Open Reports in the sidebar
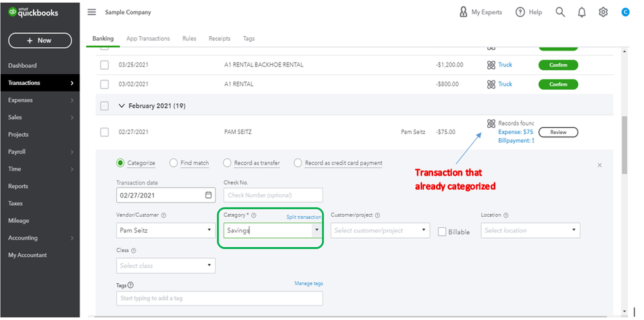The image size is (644, 320). (18, 186)
